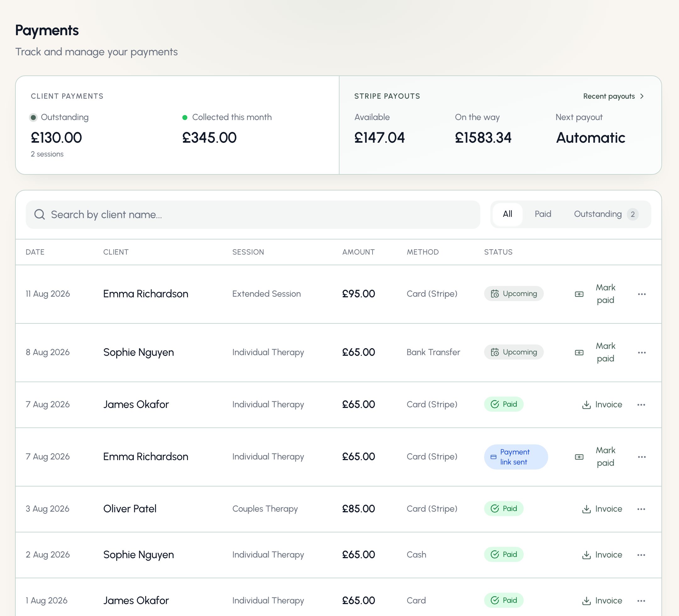Click the £95.00 amount cell
This screenshot has height=616, width=679.
coord(358,294)
